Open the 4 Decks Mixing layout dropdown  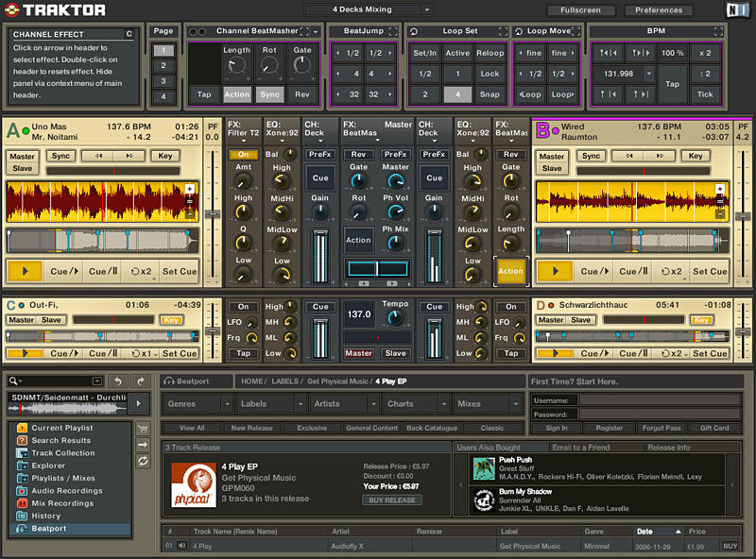(428, 9)
